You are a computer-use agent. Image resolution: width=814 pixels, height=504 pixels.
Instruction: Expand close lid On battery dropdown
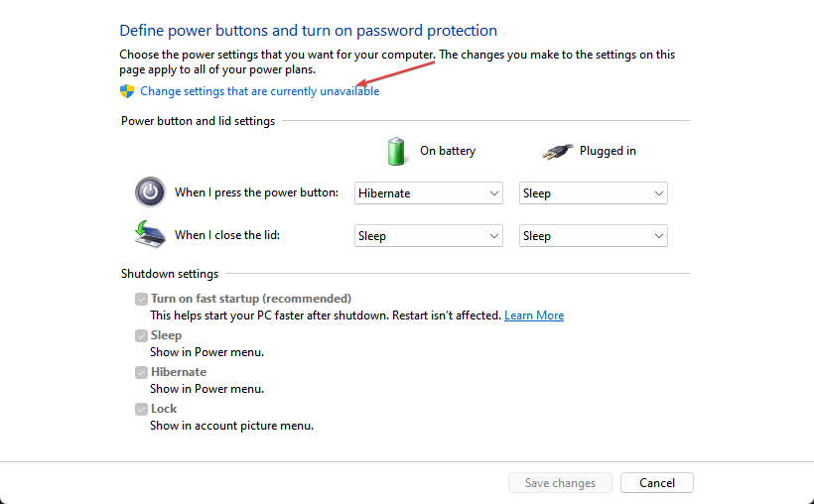429,236
